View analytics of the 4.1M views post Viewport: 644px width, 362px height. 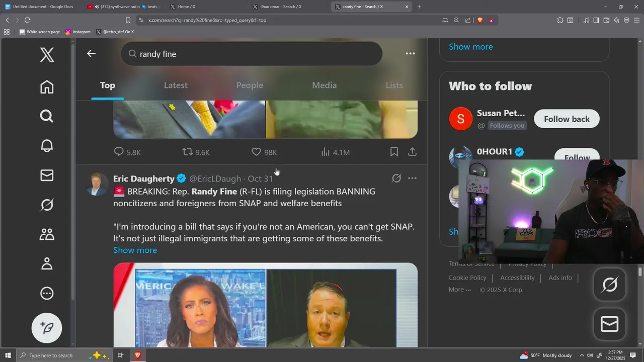click(335, 152)
